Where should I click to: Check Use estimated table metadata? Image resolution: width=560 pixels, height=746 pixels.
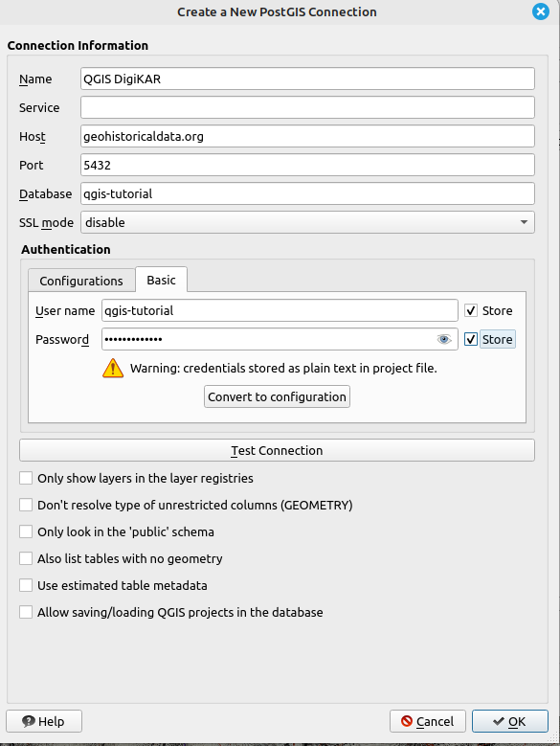(x=26, y=585)
